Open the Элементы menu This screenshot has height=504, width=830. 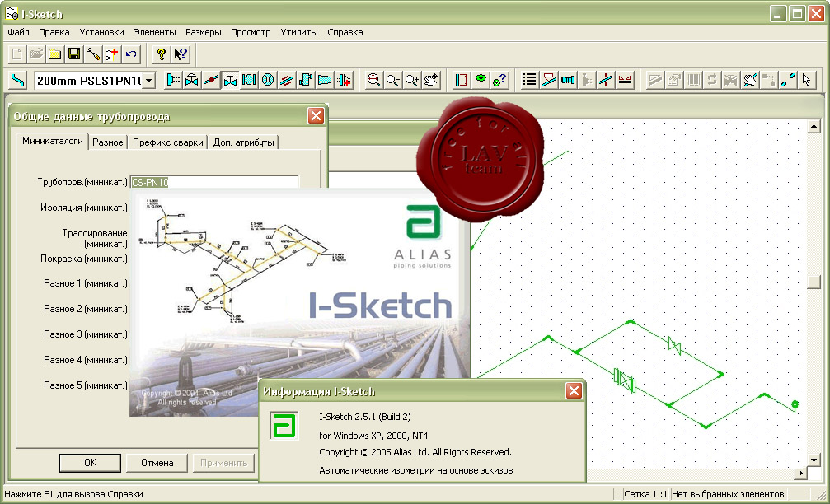155,32
